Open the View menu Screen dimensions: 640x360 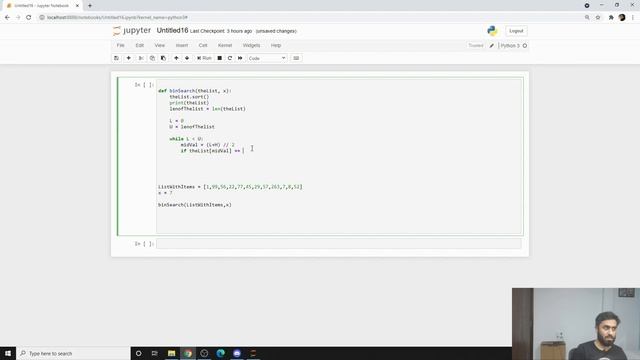pyautogui.click(x=160, y=45)
